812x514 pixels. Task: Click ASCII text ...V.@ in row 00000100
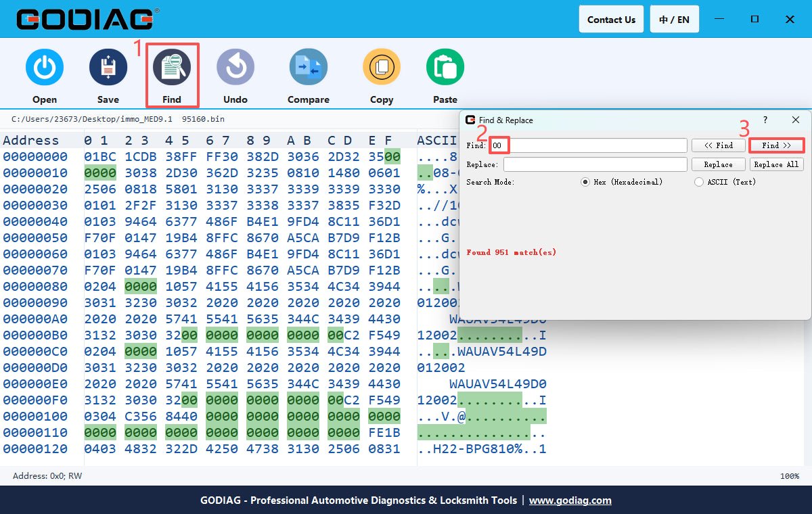442,417
